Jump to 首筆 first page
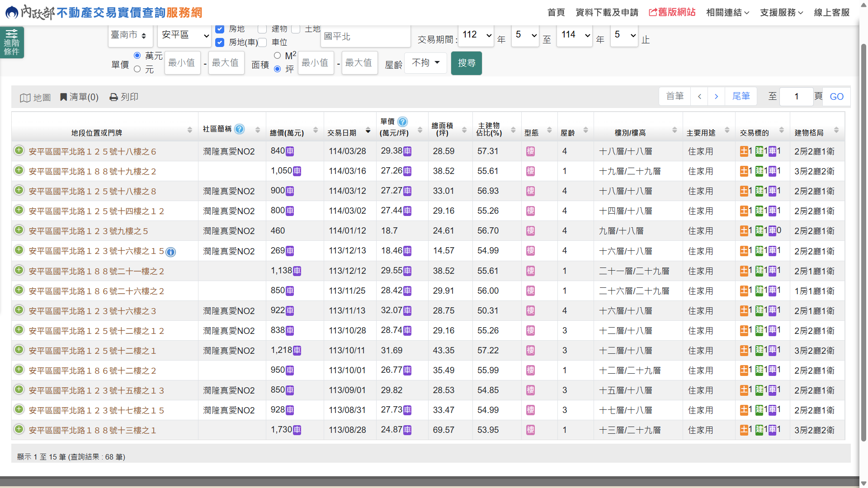This screenshot has height=488, width=868. point(675,96)
